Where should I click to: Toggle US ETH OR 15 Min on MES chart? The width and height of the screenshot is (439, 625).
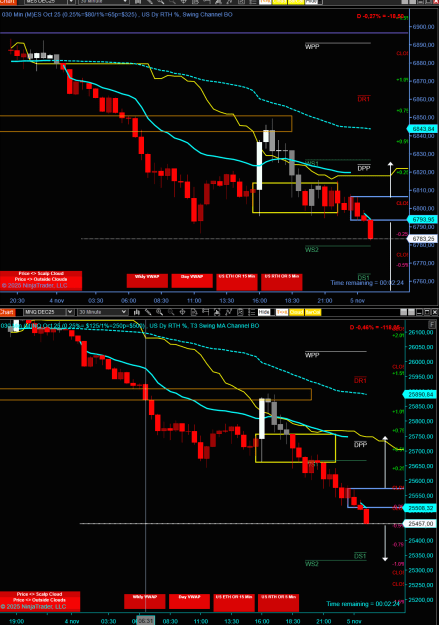tap(237, 282)
